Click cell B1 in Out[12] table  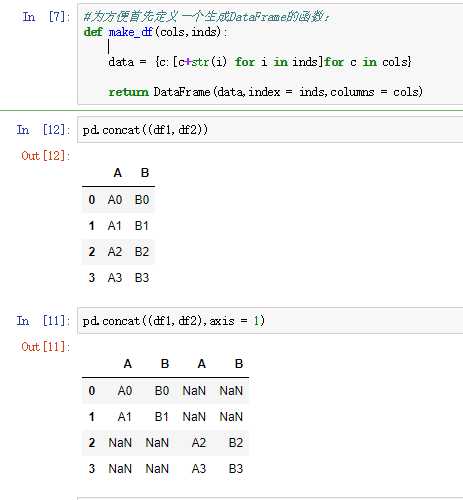click(x=142, y=226)
